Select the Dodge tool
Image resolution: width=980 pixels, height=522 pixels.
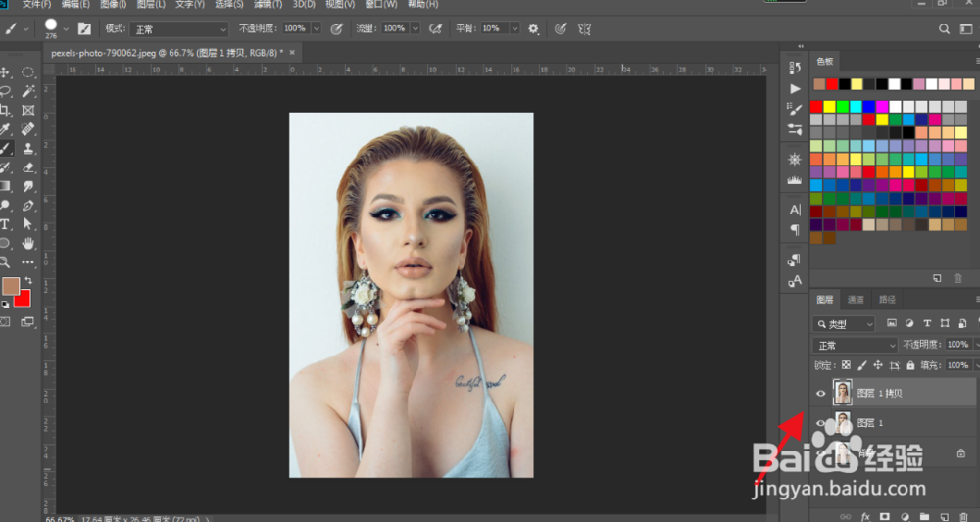tap(5, 205)
